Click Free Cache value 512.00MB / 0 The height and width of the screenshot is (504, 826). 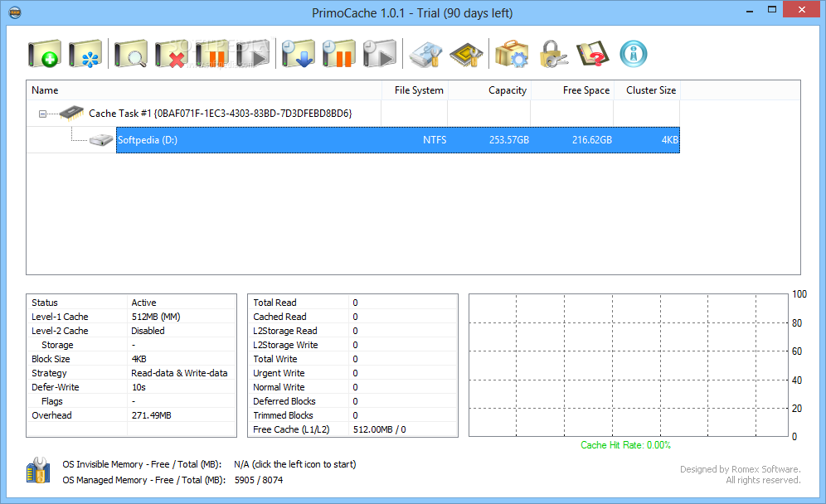coord(379,429)
